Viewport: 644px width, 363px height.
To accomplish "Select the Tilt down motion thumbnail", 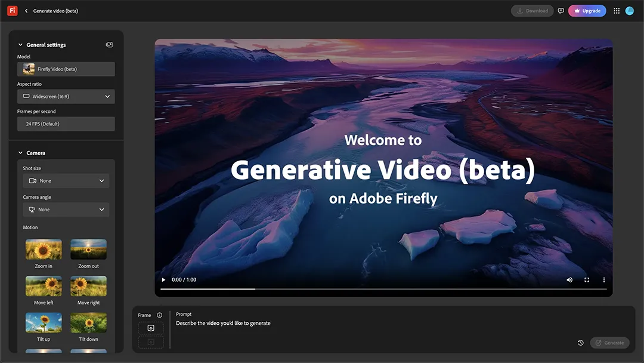I will coord(88,323).
